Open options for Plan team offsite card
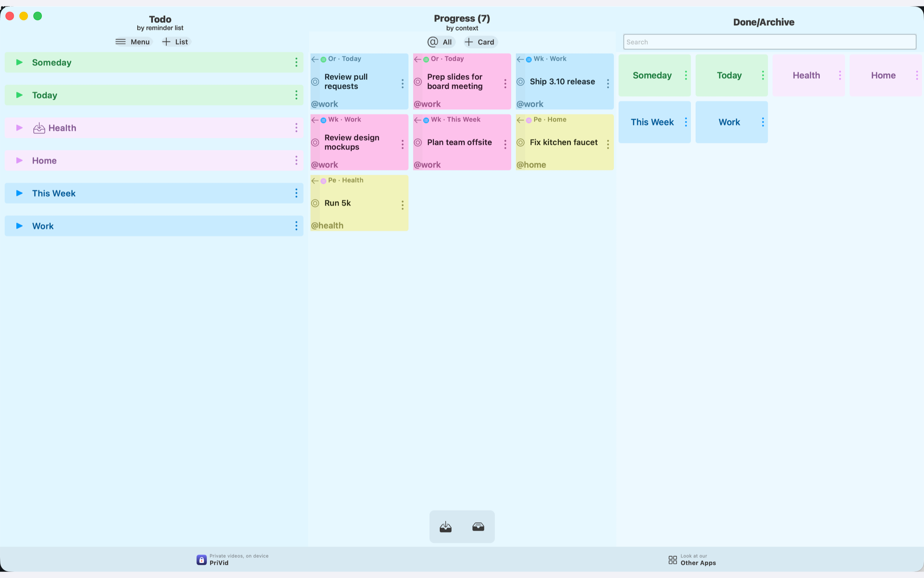 pyautogui.click(x=505, y=144)
